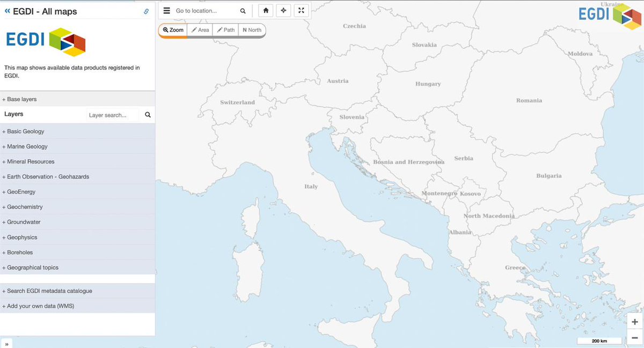Expand Geochemistry layer group

click(x=77, y=207)
